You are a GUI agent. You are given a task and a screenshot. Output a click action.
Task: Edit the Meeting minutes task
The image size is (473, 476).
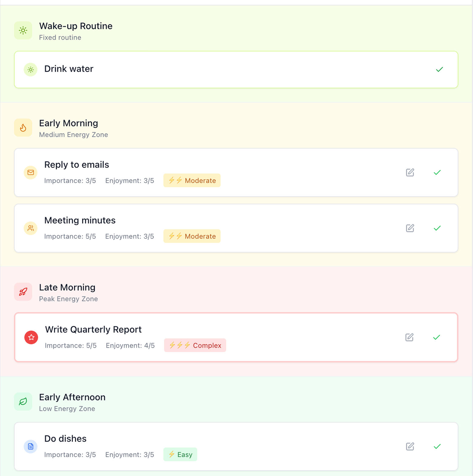(410, 228)
